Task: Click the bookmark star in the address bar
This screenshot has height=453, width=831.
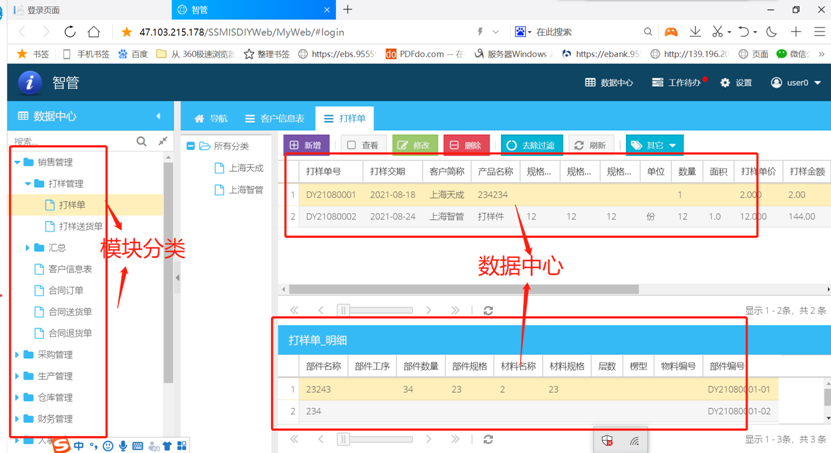Action: click(126, 32)
